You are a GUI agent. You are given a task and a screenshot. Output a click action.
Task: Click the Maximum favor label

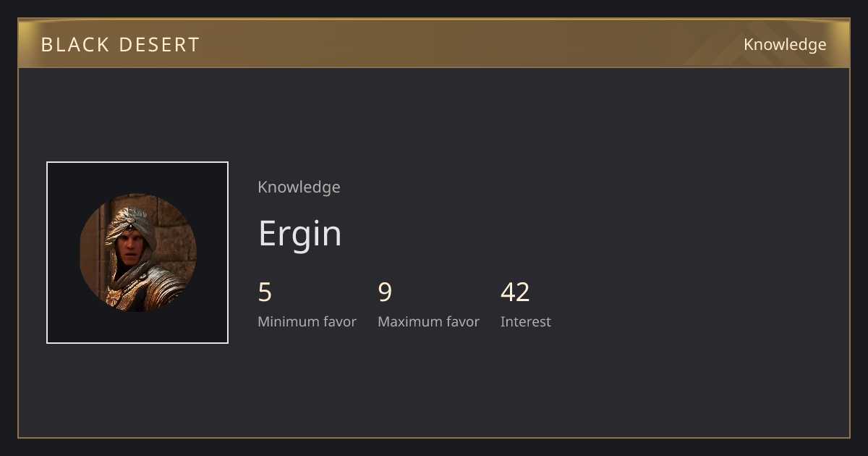pos(428,321)
